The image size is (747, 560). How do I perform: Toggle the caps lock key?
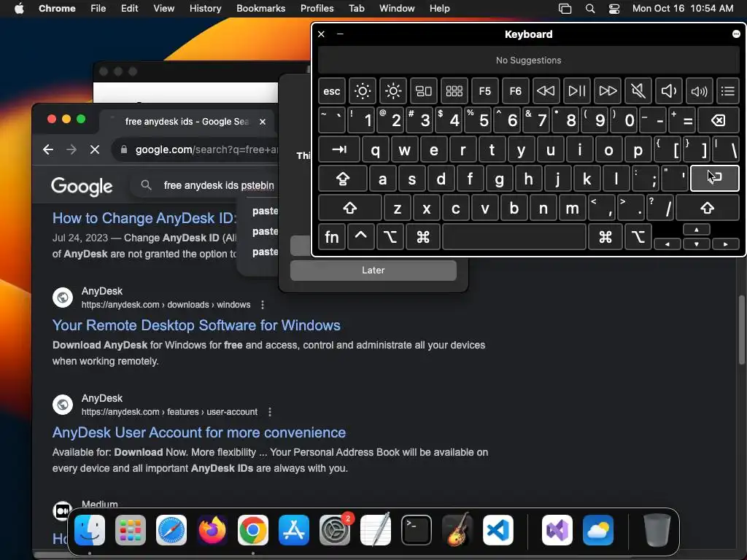coord(343,179)
